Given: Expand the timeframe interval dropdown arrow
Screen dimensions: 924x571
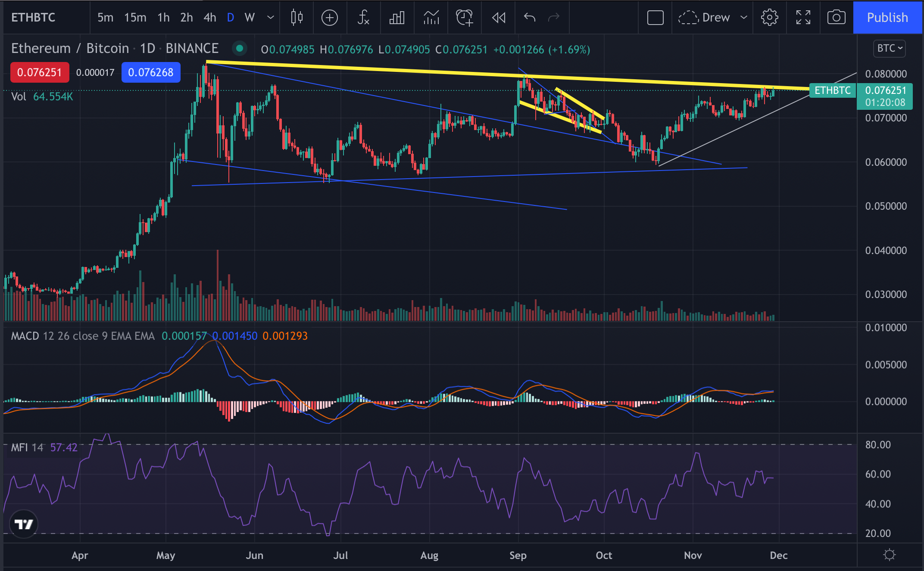Looking at the screenshot, I should pyautogui.click(x=271, y=18).
